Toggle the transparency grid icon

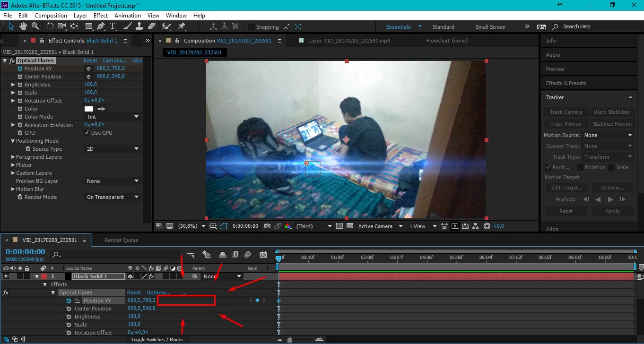point(350,226)
